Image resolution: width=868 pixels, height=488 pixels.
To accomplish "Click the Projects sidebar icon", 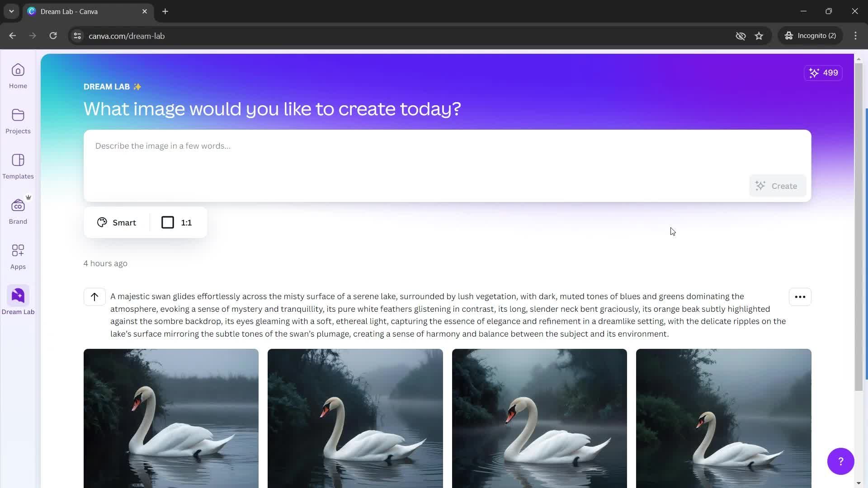I will pos(18,120).
